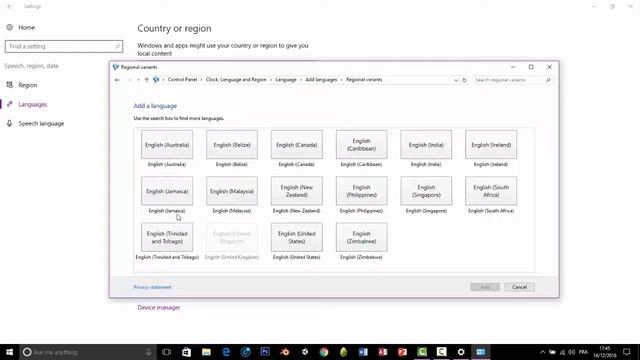Expand the address bar history dropdown
Screen dimensions: 640x360
pyautogui.click(x=456, y=80)
